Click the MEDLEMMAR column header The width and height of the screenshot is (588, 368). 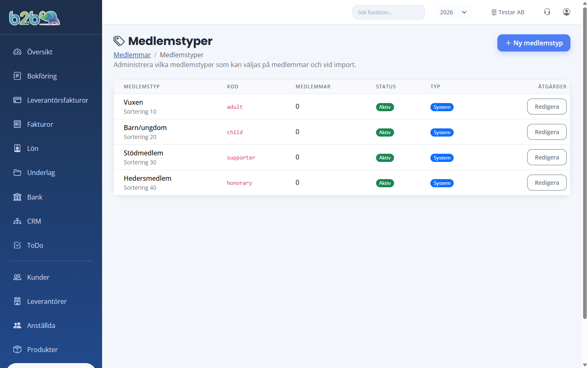pyautogui.click(x=313, y=87)
